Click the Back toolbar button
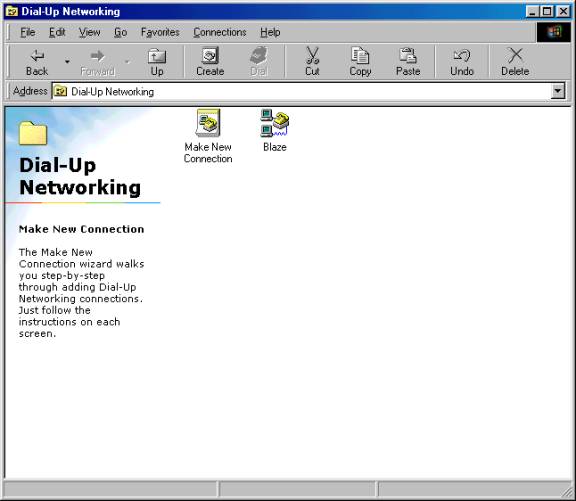Viewport: 576px width, 501px height. pos(37,62)
